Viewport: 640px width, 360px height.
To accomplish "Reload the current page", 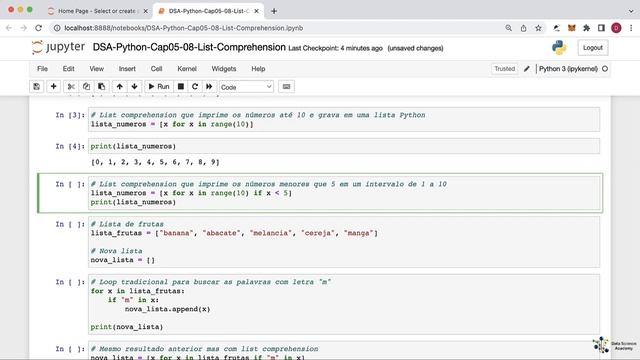I will tap(38, 28).
